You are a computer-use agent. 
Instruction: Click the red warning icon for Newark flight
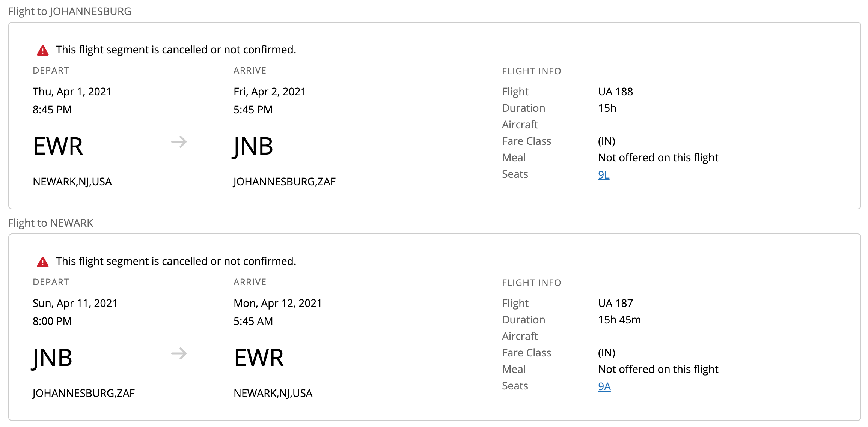[43, 262]
